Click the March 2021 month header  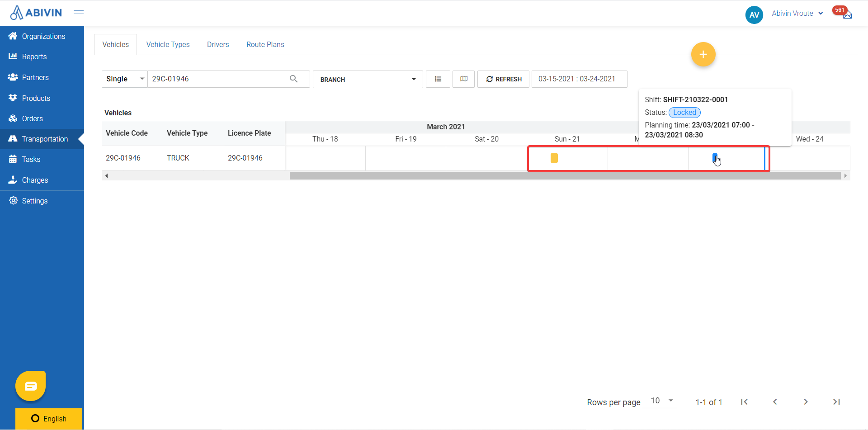pyautogui.click(x=446, y=127)
